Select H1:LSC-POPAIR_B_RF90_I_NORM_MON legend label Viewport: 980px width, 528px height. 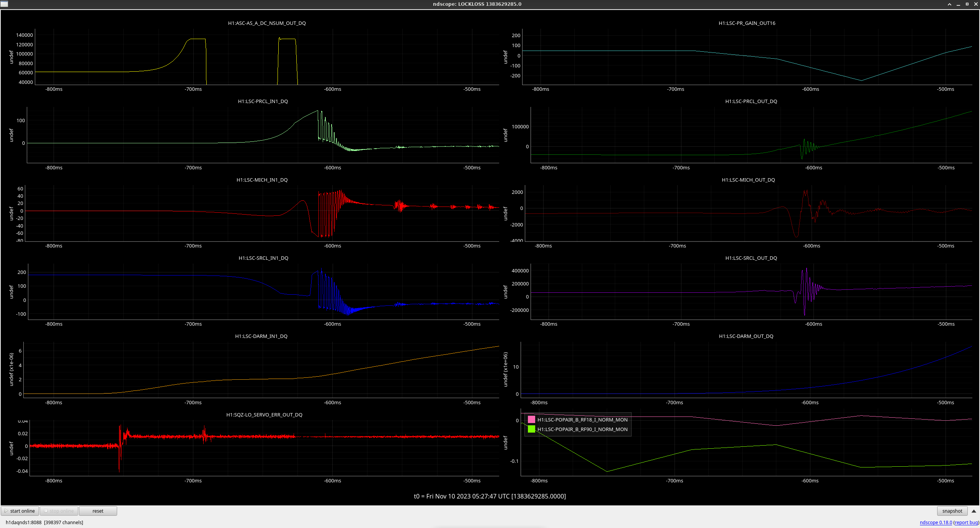pos(582,429)
